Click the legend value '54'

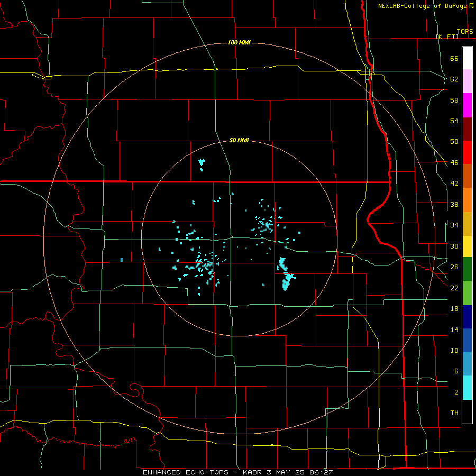(x=454, y=121)
